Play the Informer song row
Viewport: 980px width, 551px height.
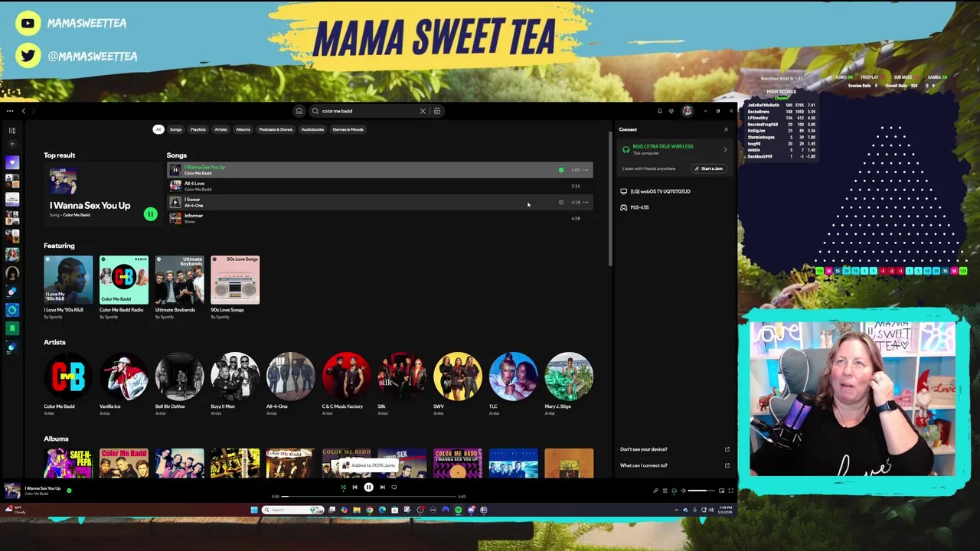click(x=380, y=218)
